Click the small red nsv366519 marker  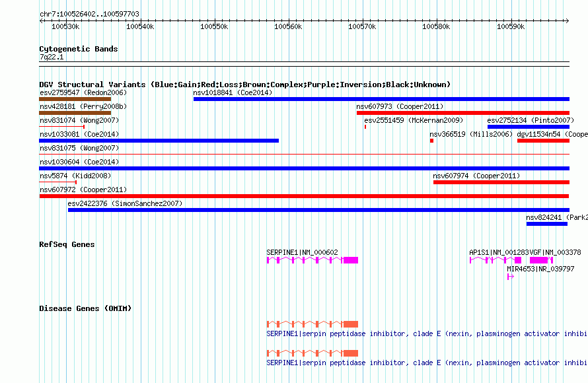click(x=431, y=141)
